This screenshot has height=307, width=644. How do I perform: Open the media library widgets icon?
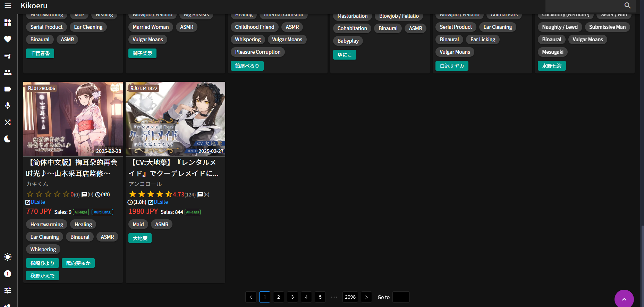(8, 23)
